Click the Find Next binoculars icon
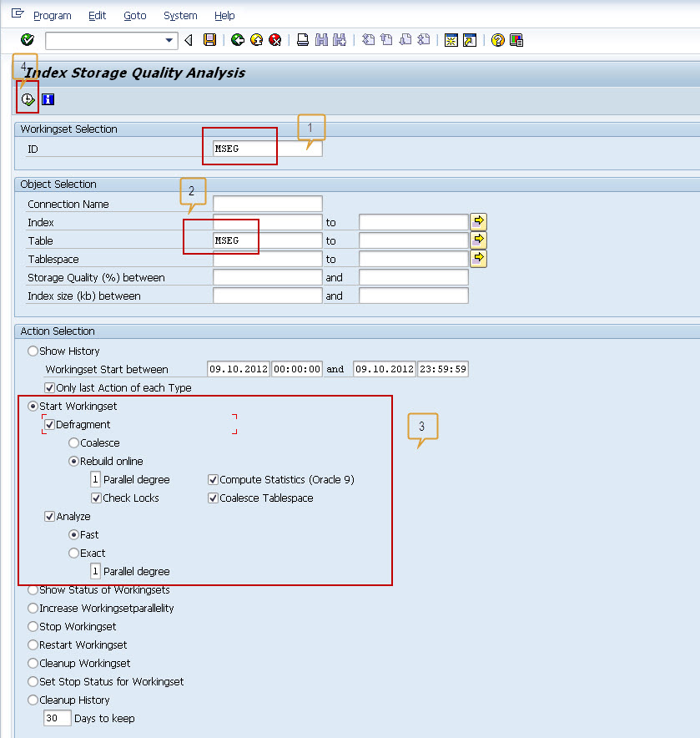The image size is (700, 738). pyautogui.click(x=338, y=39)
